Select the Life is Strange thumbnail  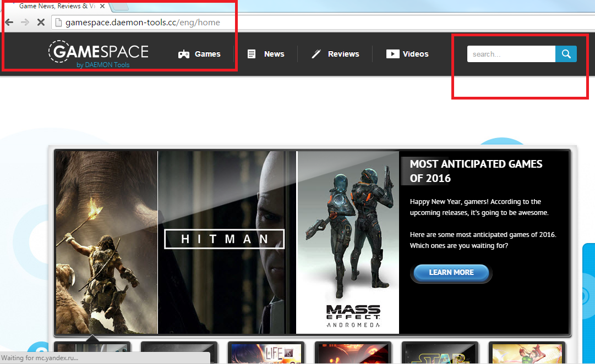(x=266, y=353)
